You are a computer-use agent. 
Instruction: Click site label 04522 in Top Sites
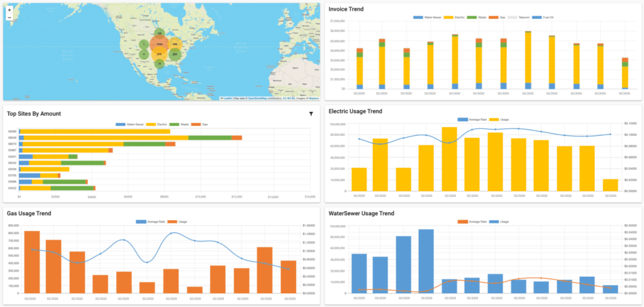11,188
